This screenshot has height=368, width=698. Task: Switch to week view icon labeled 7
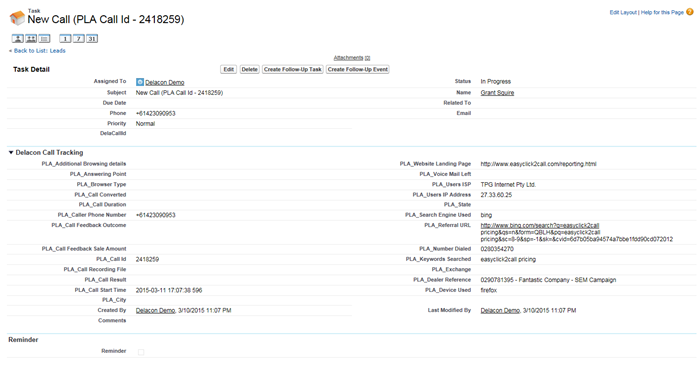click(x=78, y=39)
